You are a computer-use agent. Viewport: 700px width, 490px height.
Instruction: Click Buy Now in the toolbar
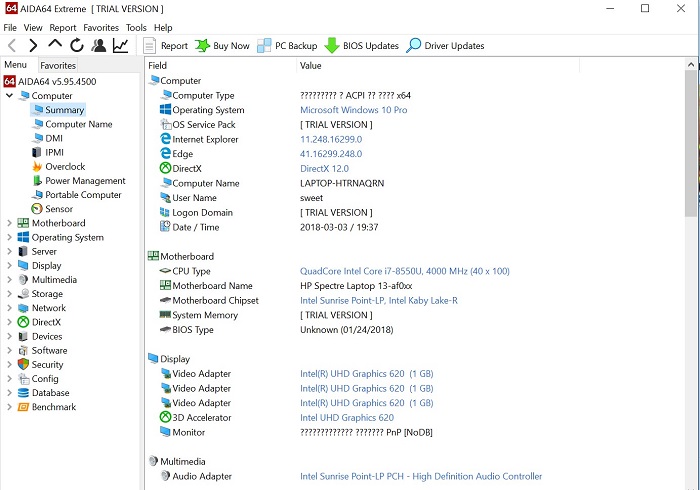(222, 46)
